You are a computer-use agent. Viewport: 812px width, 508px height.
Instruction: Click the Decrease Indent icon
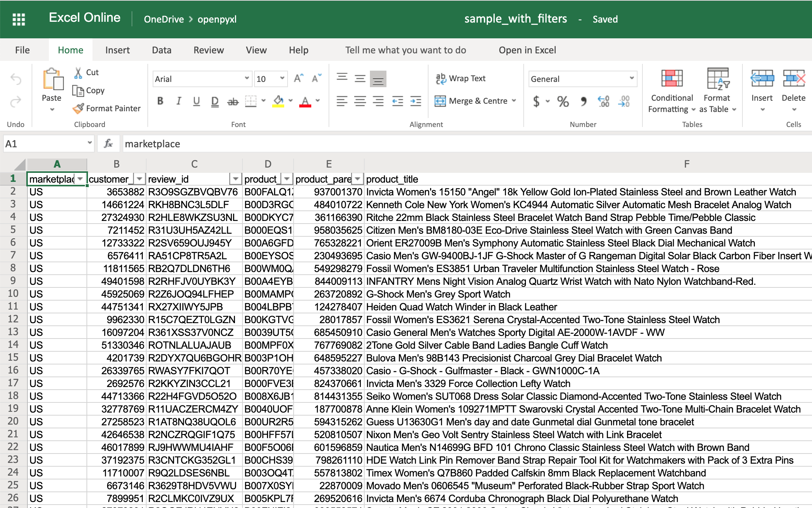pos(397,101)
